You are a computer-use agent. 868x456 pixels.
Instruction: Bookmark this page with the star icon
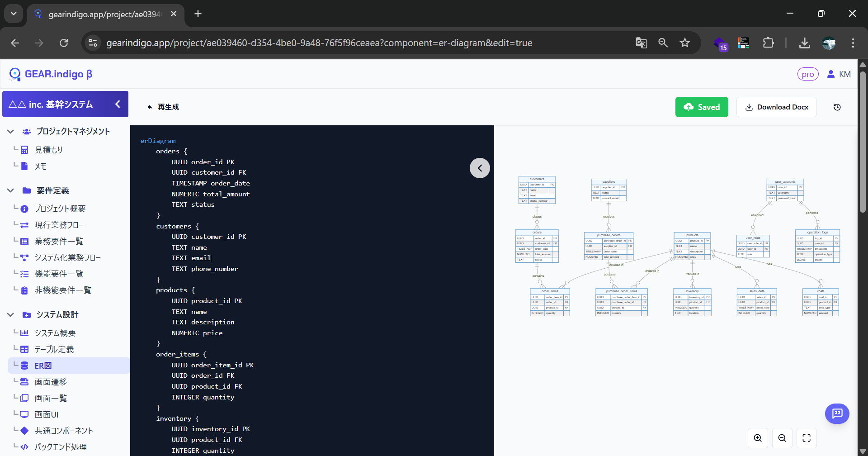point(685,43)
